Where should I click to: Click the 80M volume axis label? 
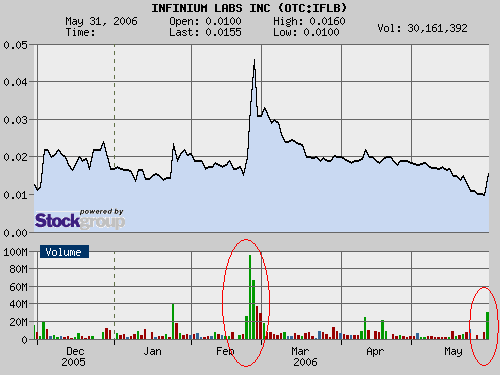coord(18,269)
